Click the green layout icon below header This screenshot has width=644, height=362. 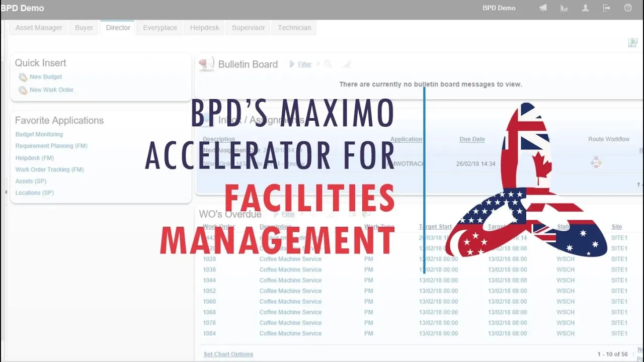pyautogui.click(x=633, y=43)
